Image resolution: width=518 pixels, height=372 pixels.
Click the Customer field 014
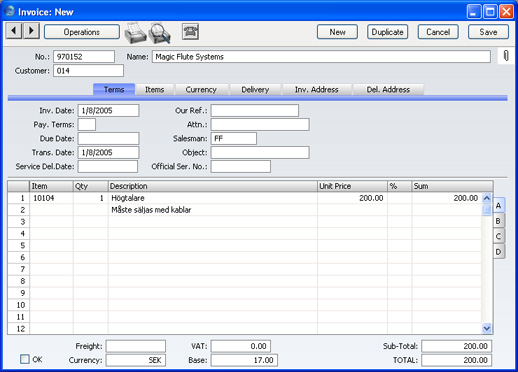tap(88, 71)
